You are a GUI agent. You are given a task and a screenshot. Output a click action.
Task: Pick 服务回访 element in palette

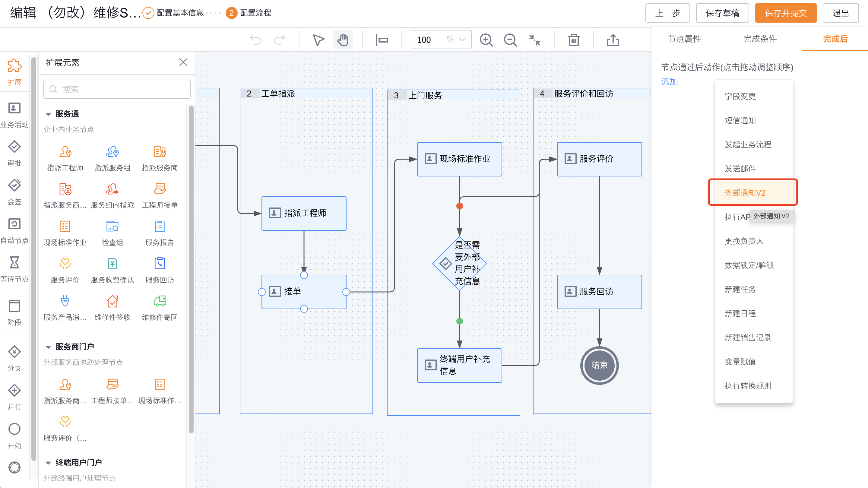(160, 270)
